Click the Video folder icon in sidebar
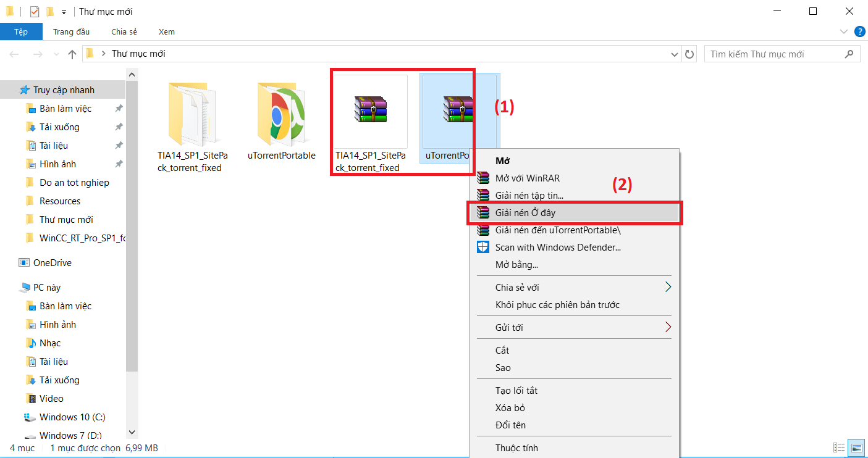The width and height of the screenshot is (868, 458). (x=31, y=399)
